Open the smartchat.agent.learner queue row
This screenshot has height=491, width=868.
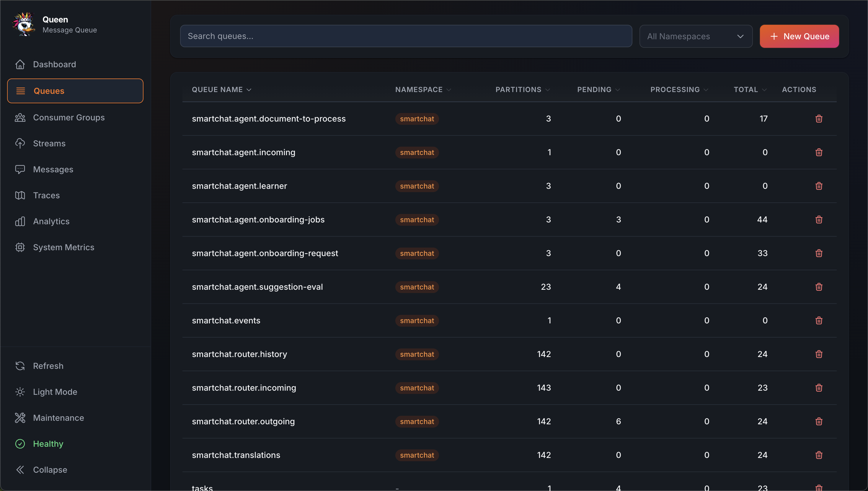pyautogui.click(x=239, y=186)
